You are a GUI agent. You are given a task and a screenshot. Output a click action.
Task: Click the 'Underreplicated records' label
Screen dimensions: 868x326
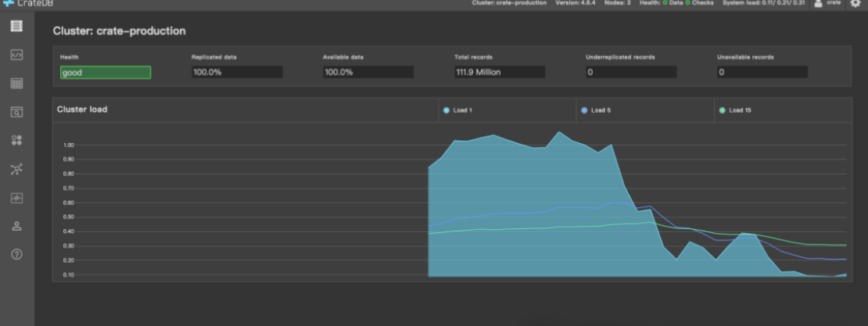click(621, 57)
